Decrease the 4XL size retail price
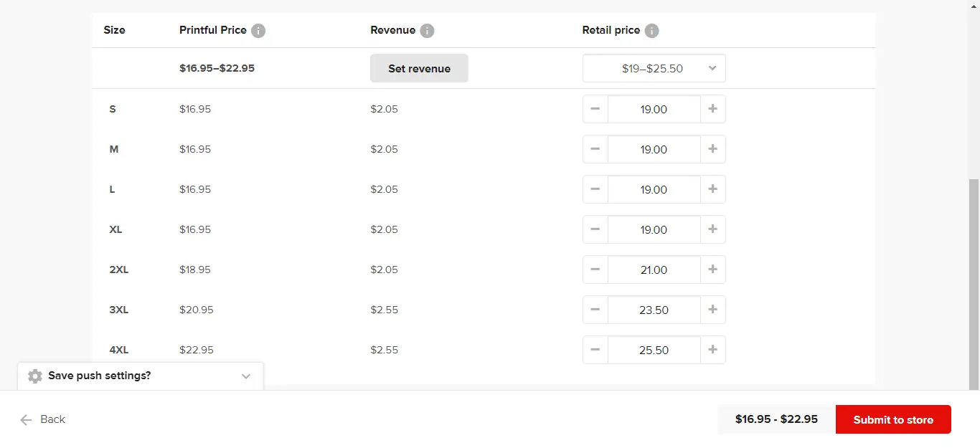The image size is (980, 448). click(595, 350)
